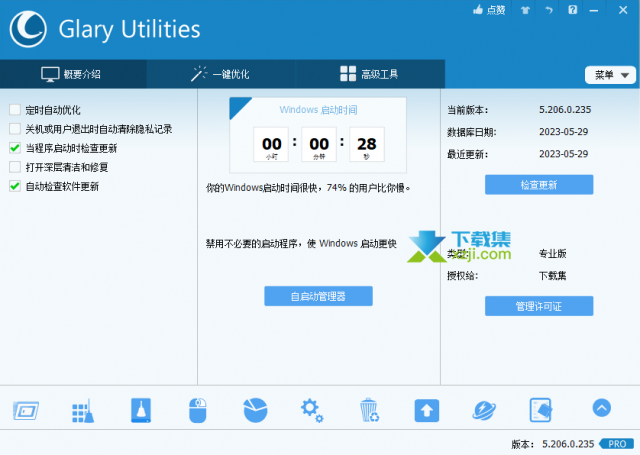Uncheck 当程序启动时检查更新
Image resolution: width=640 pixels, height=455 pixels.
coord(15,148)
